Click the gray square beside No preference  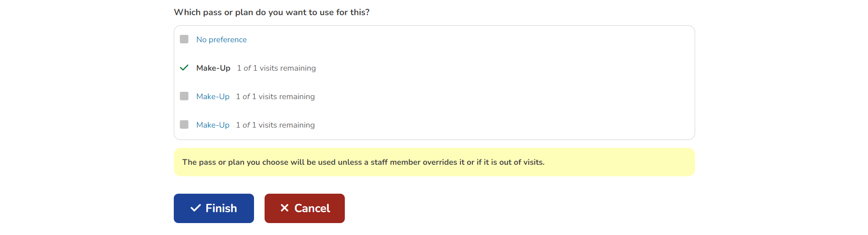[x=184, y=39]
